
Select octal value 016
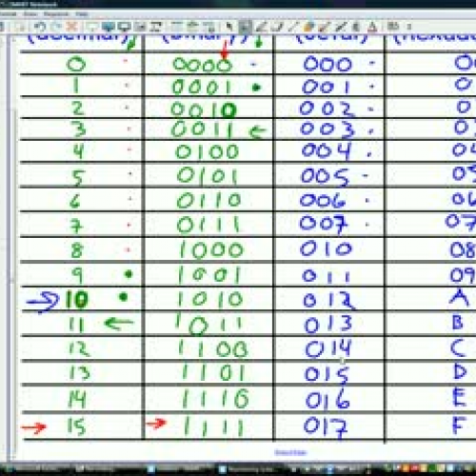tap(328, 400)
